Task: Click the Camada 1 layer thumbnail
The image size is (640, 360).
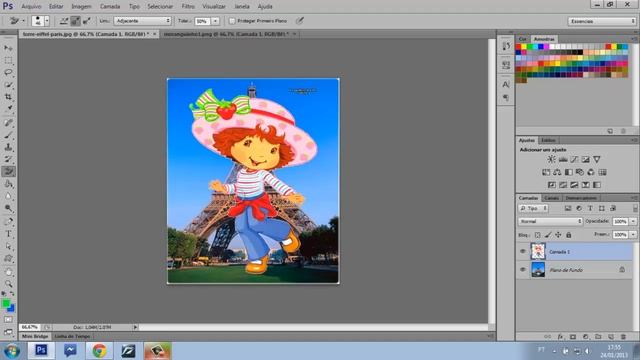Action: pyautogui.click(x=538, y=251)
